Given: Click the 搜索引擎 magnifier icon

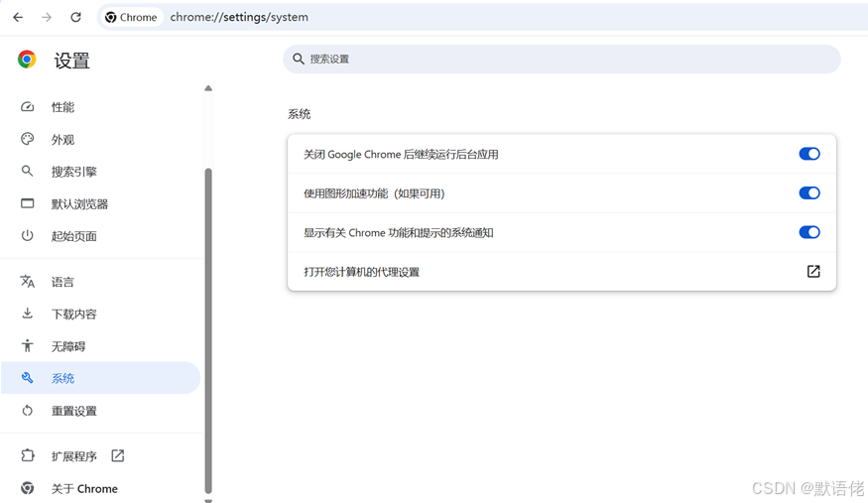Looking at the screenshot, I should tap(27, 171).
